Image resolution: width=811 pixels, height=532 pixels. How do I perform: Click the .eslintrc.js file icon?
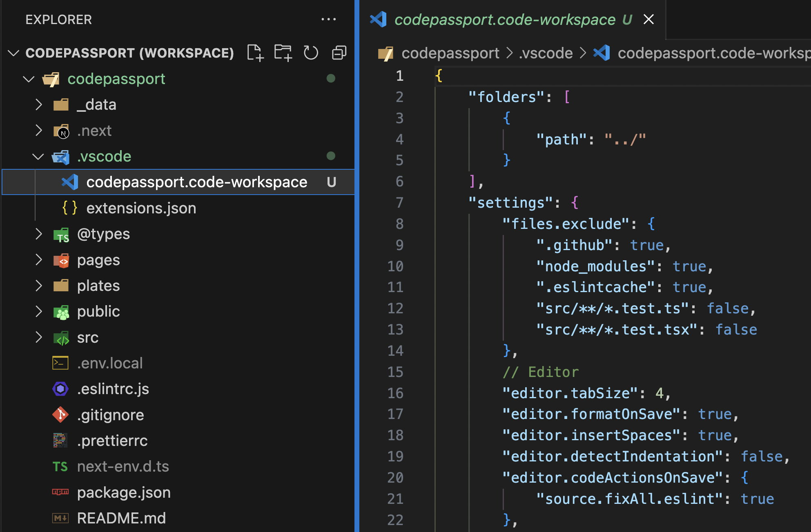(x=60, y=389)
